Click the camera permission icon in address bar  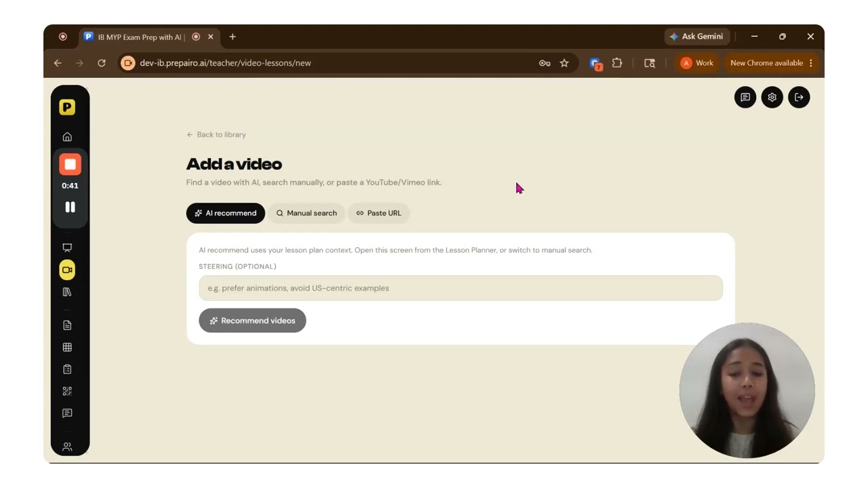(x=127, y=63)
